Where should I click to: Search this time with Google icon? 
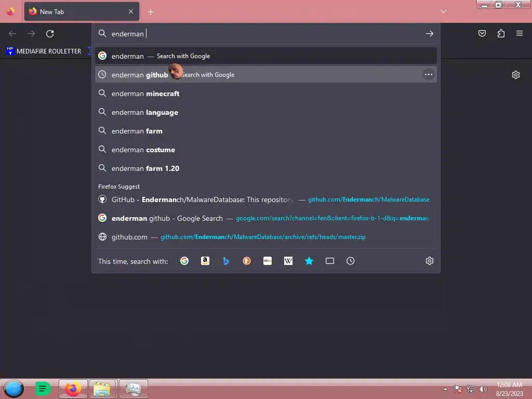point(184,261)
